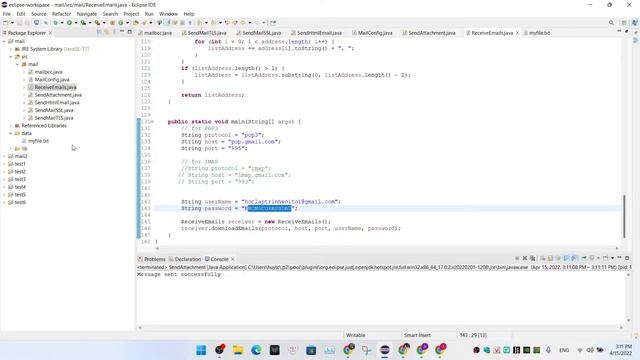The height and width of the screenshot is (360, 640).
Task: Toggle Scroll Lock in Console toolbar
Action: tap(551, 258)
